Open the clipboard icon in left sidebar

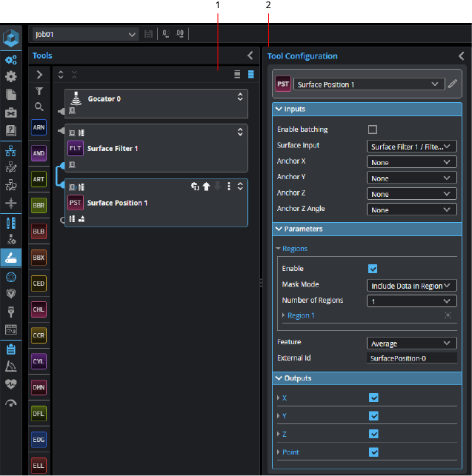11,349
